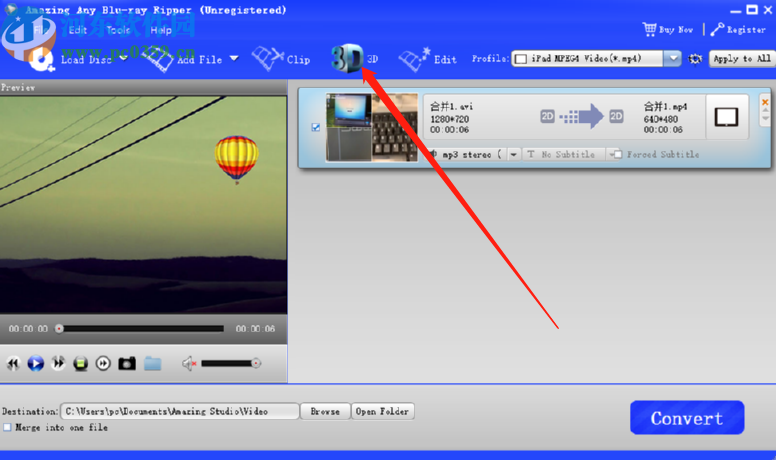Open the Help menu
Screen dimensions: 776x460
(161, 30)
